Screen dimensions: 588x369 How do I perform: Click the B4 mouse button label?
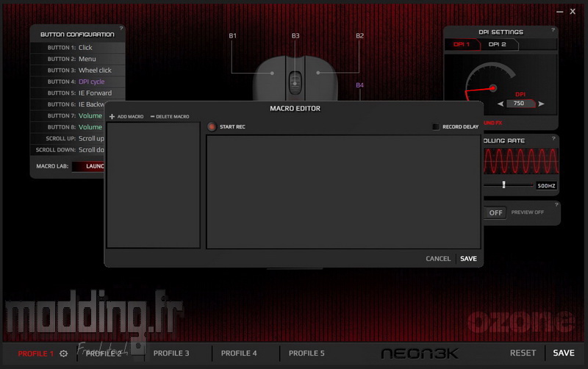[x=359, y=85]
